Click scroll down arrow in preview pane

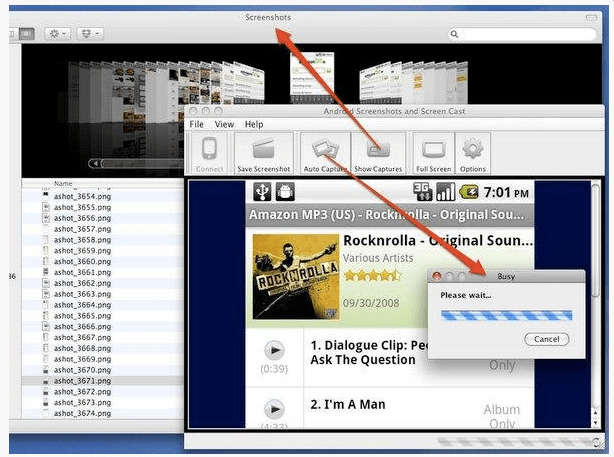(x=596, y=424)
